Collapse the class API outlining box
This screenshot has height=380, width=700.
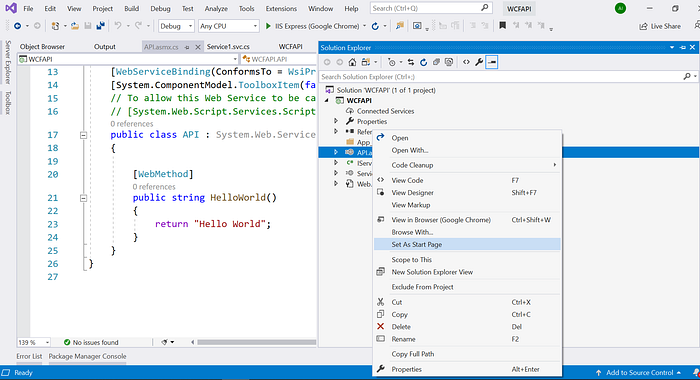(83, 135)
